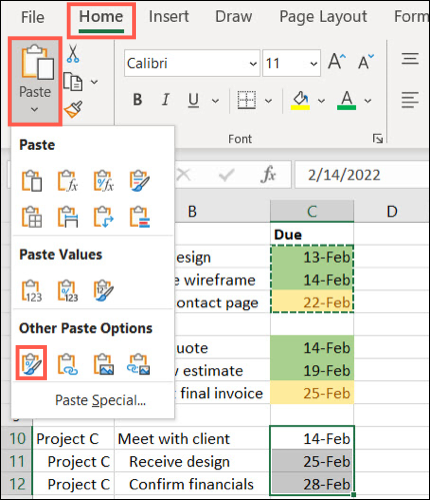The width and height of the screenshot is (430, 500).
Task: Choose the Paste Linked Picture option
Action: point(139,364)
